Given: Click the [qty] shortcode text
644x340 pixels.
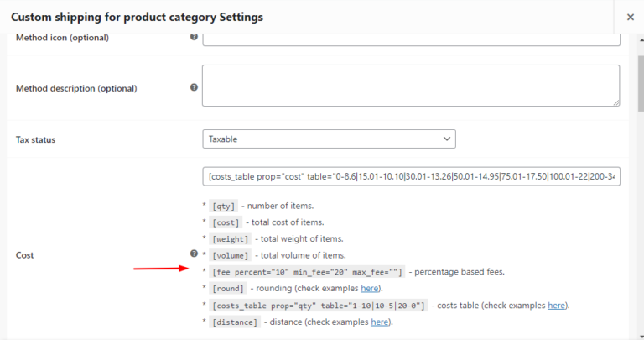Looking at the screenshot, I should [223, 206].
